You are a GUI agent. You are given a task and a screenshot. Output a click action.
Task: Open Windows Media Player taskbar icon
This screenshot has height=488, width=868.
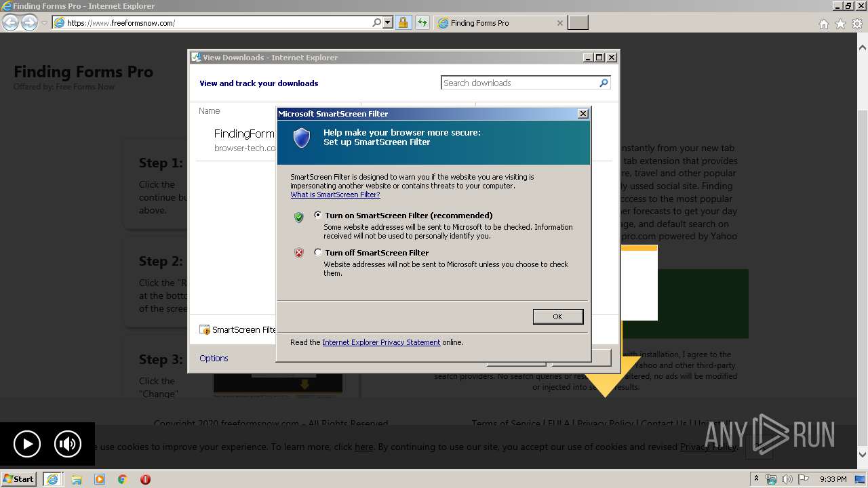(x=100, y=479)
